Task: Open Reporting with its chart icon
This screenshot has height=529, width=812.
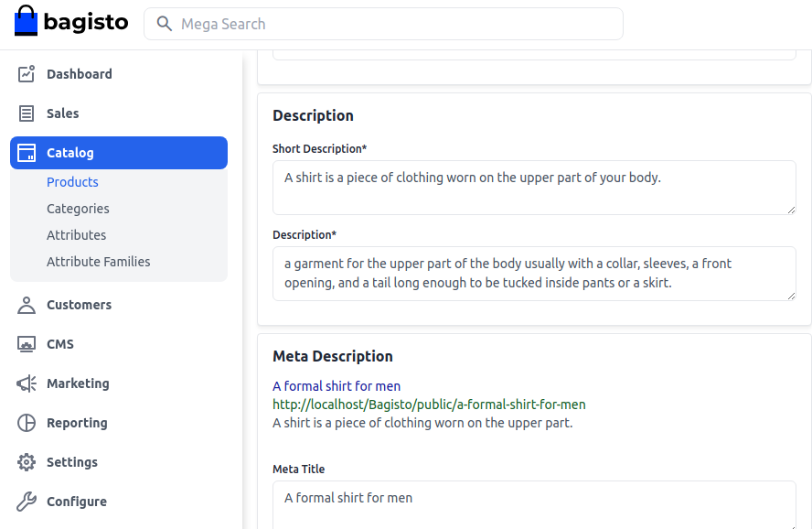Action: tap(27, 423)
